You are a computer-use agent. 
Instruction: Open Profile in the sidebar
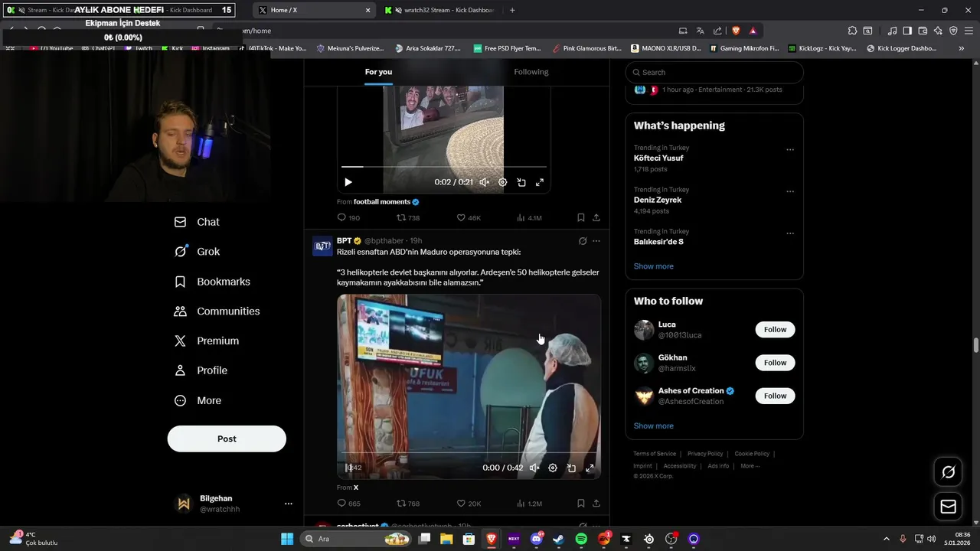point(201,370)
